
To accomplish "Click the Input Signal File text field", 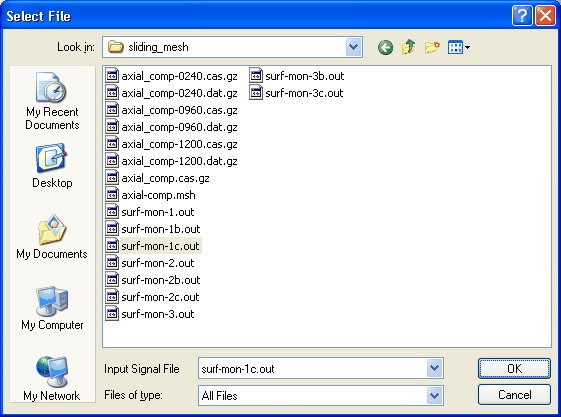I will point(312,368).
